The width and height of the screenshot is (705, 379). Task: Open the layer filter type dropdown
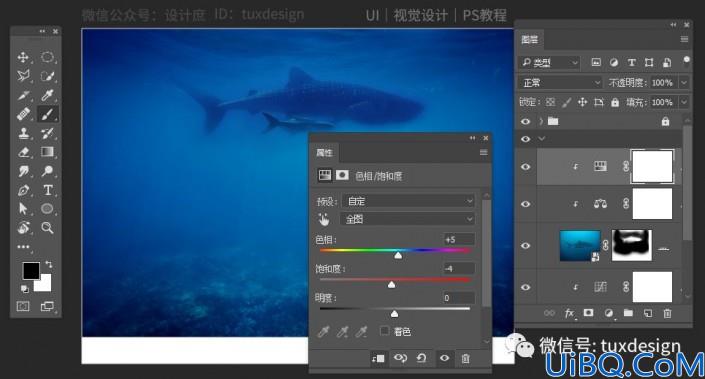[549, 63]
